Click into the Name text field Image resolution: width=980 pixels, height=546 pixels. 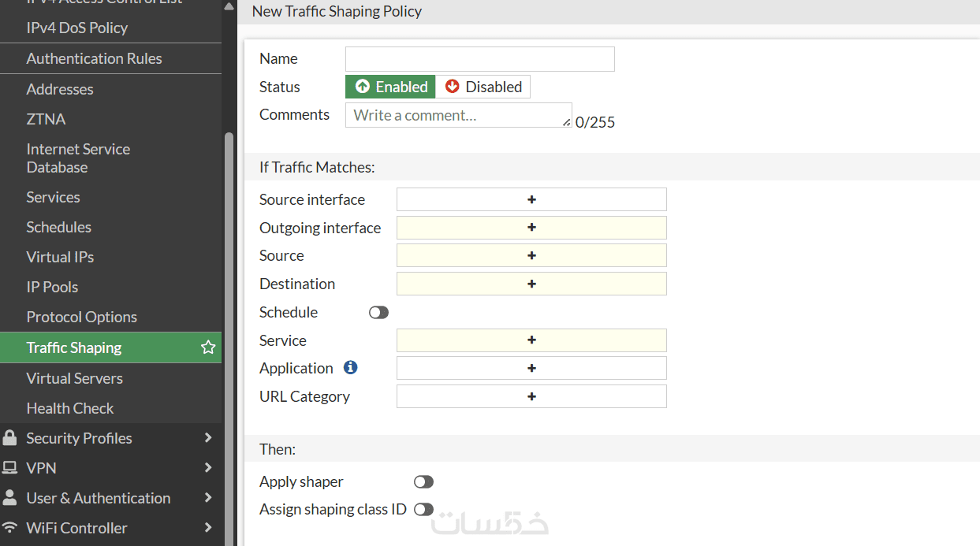point(479,59)
